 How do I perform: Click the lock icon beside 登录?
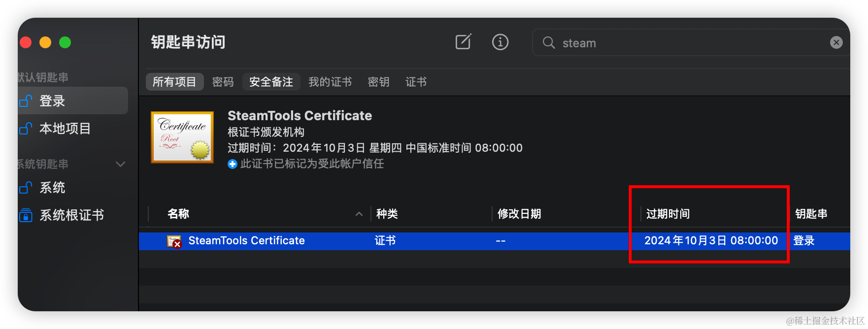point(26,101)
